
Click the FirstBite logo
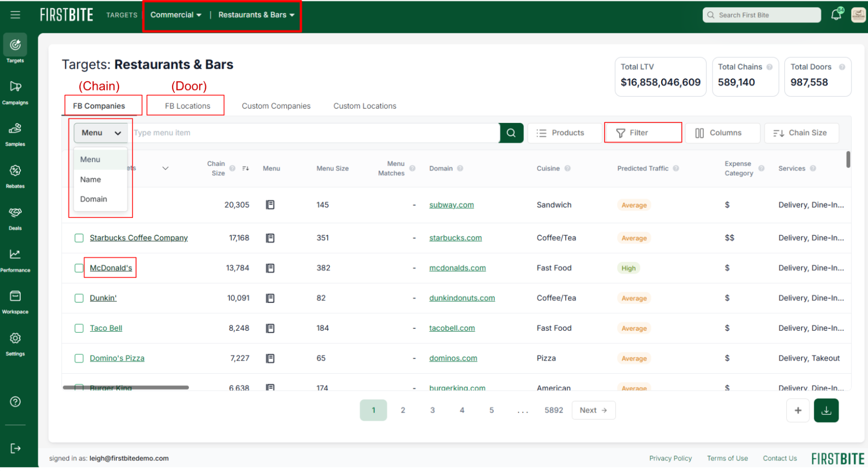tap(66, 15)
